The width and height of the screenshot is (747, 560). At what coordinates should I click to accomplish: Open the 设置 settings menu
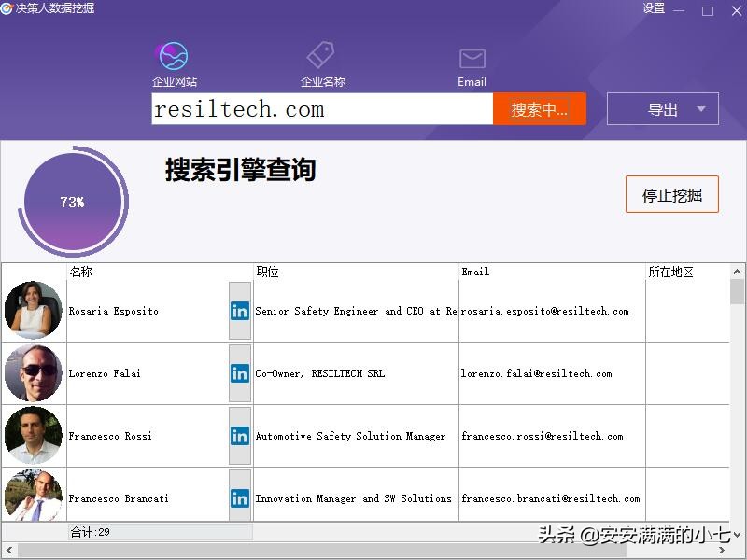[x=654, y=9]
